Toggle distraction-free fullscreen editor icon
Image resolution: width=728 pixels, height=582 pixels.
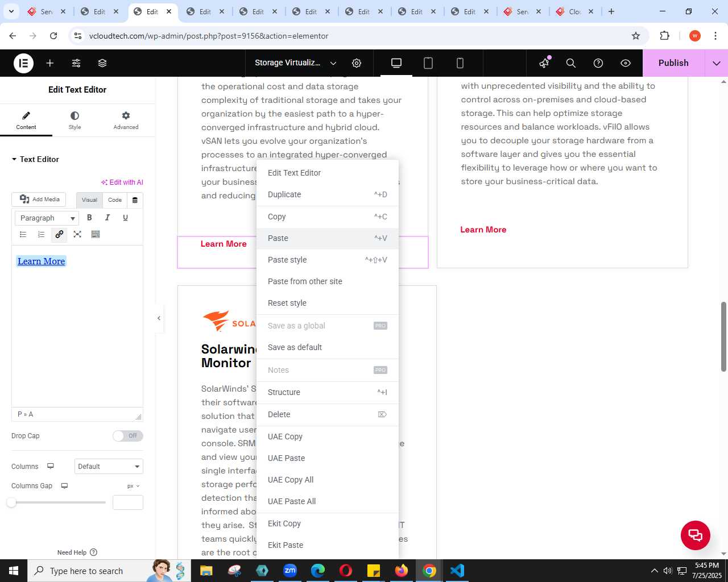point(77,234)
